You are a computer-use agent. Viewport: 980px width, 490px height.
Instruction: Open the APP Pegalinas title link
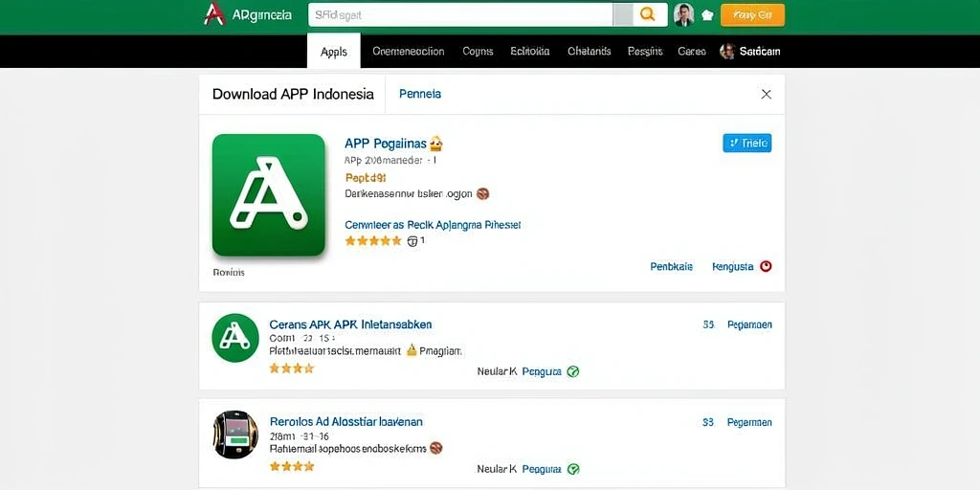click(385, 144)
